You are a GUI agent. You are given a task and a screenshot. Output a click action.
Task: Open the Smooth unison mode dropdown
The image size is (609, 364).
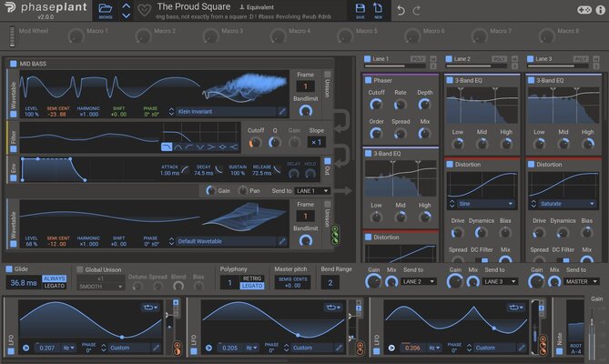click(x=101, y=287)
